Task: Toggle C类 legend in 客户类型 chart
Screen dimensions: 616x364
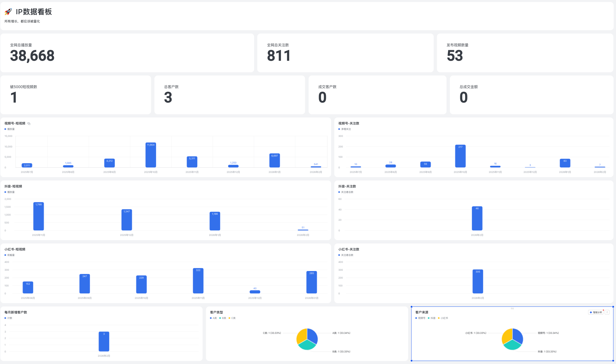Action: (x=233, y=318)
